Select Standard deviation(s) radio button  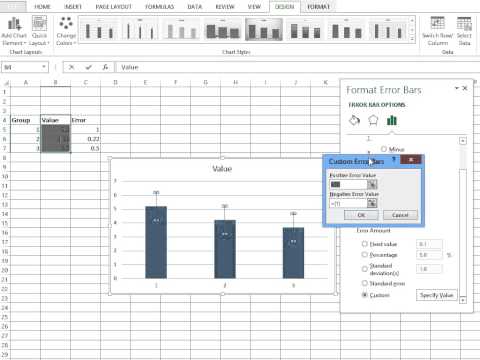click(x=365, y=269)
